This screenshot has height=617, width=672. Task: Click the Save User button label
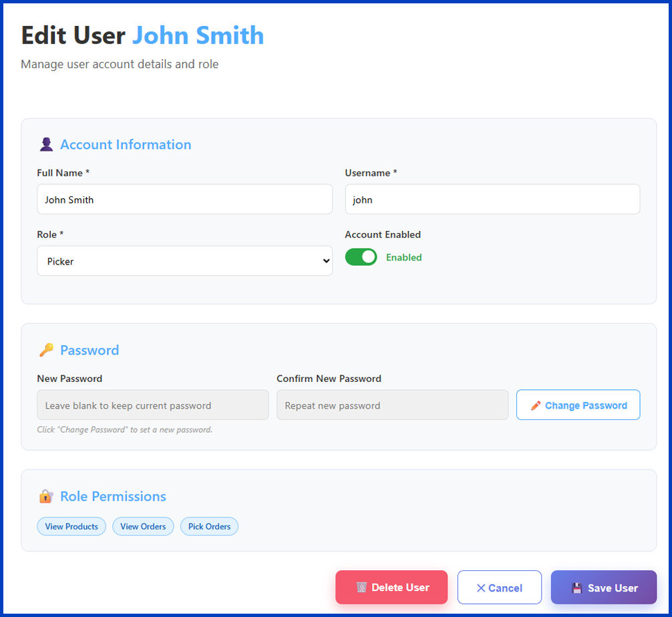(613, 588)
